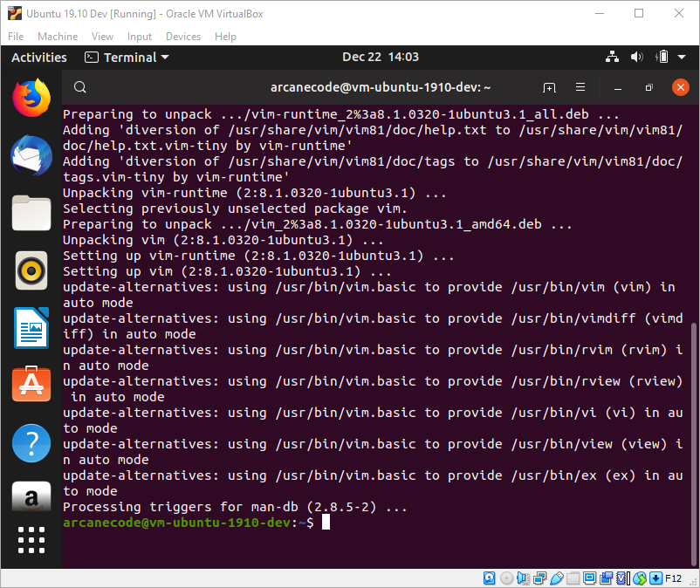Open the VirtualBox Input menu
Viewport: 700px width, 588px height.
click(x=140, y=37)
